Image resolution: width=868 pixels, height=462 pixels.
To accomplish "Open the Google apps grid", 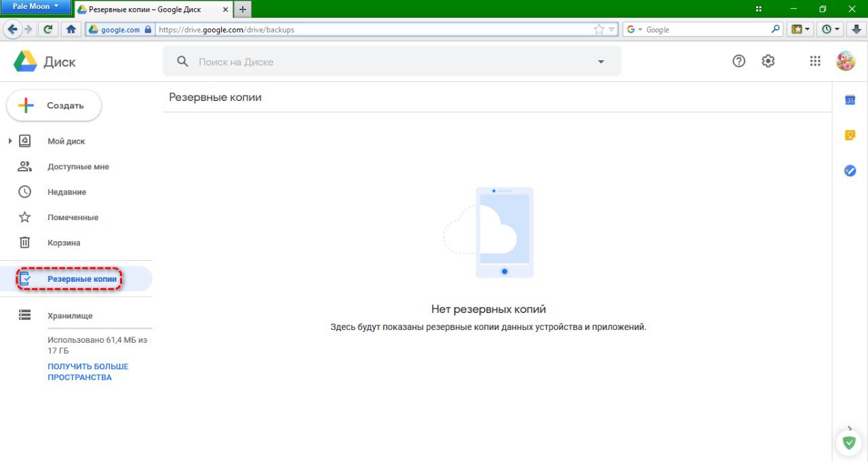I will [x=815, y=61].
